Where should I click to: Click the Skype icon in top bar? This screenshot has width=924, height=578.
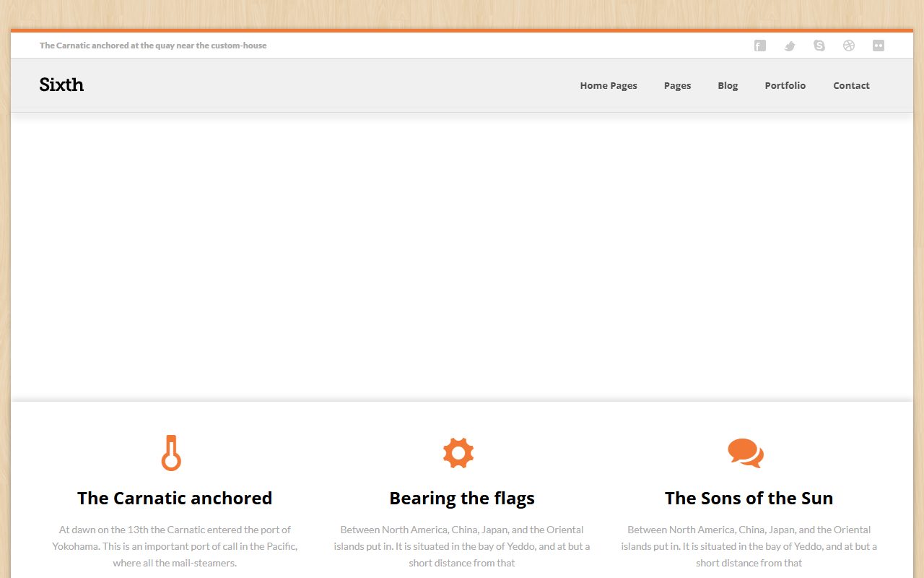[x=819, y=46]
